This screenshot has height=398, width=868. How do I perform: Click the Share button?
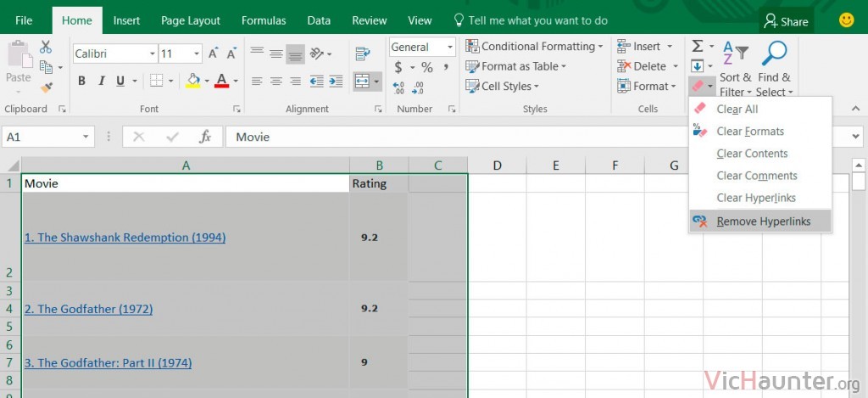coord(786,21)
